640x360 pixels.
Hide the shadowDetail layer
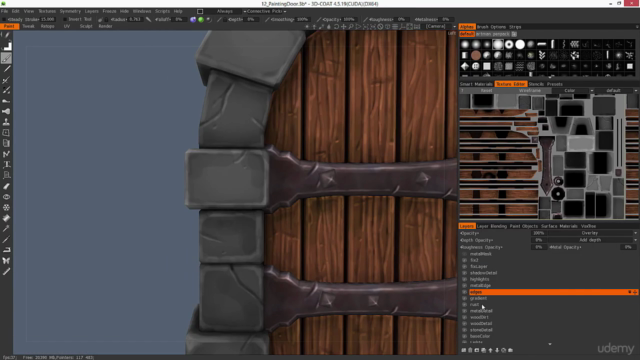click(x=464, y=273)
